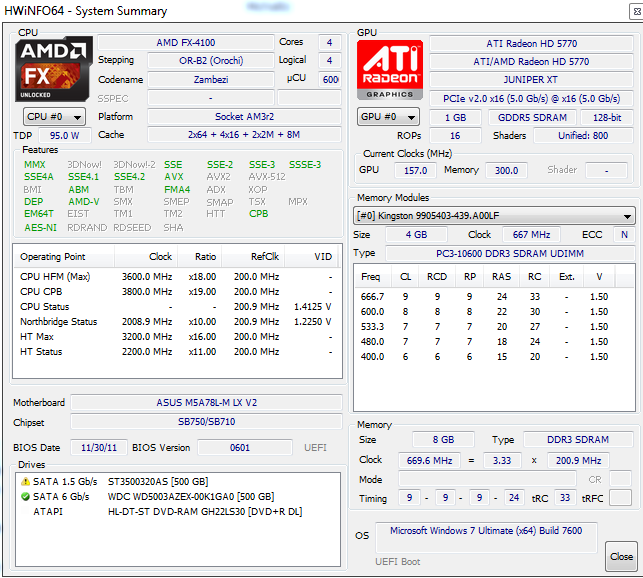Select the CPU HFM (Max) row
643x578 pixels.
pos(176,277)
